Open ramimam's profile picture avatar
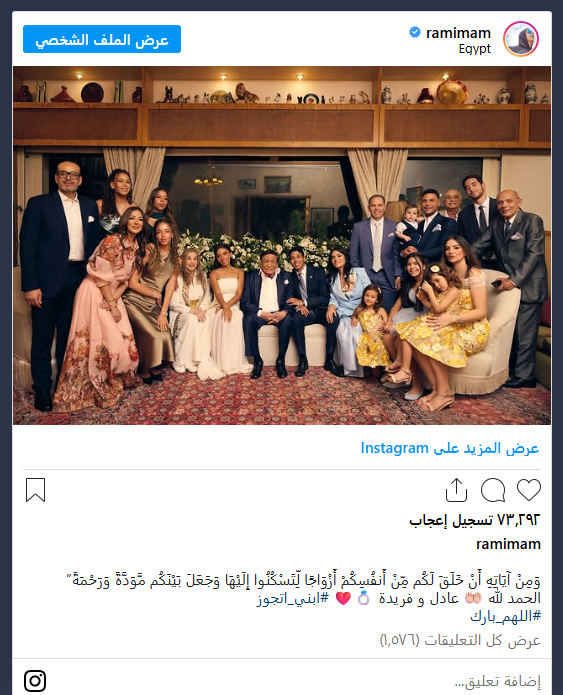 click(521, 39)
